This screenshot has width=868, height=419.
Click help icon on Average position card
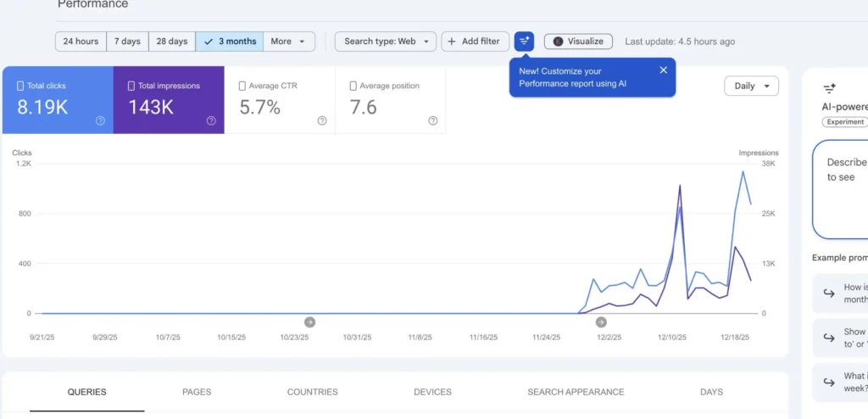coord(433,120)
